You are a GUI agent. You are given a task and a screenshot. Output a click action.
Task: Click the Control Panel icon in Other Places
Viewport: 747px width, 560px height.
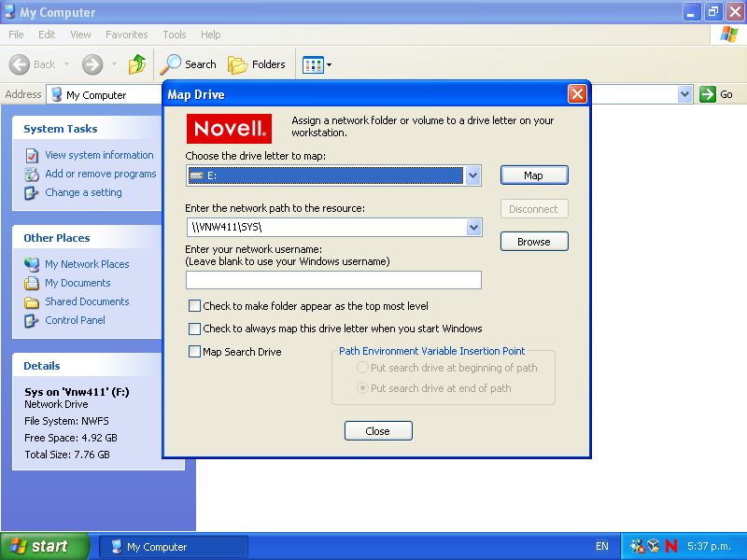32,321
